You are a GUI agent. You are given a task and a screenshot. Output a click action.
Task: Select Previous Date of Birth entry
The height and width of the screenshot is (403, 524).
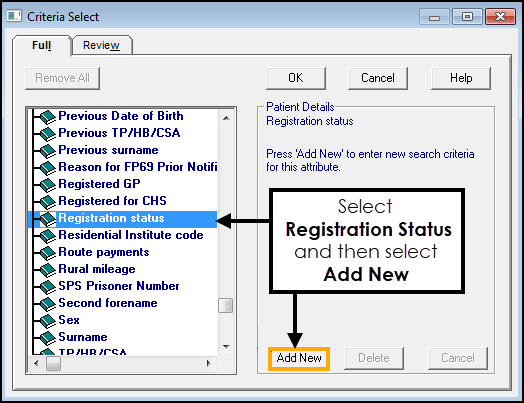pos(121,116)
